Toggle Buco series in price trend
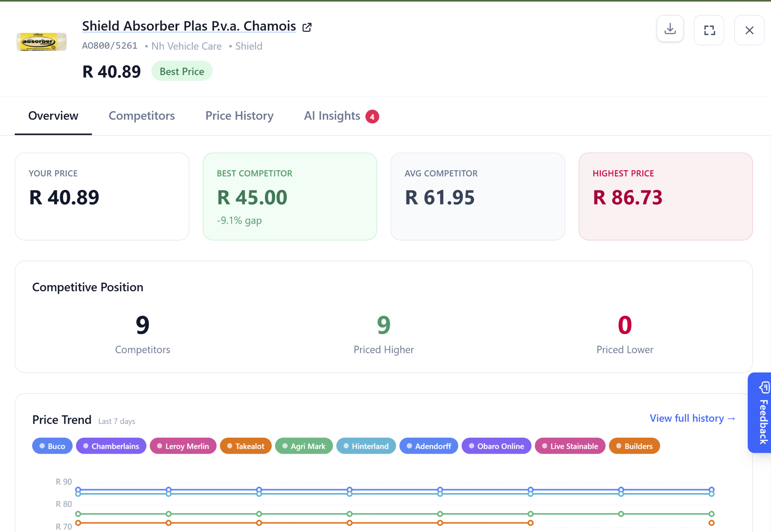Screen dimensions: 771x532 52,446
